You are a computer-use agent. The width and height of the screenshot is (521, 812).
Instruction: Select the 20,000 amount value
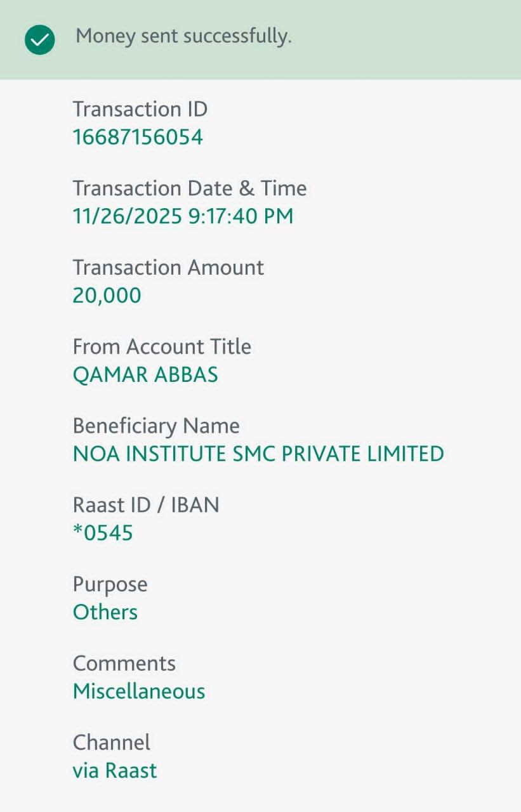tap(107, 296)
